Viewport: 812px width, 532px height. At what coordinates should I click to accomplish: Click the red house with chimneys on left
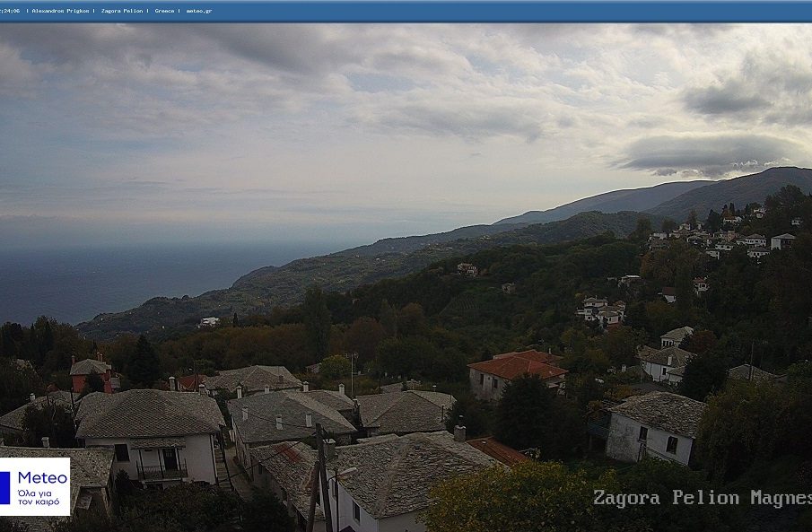coord(92,373)
